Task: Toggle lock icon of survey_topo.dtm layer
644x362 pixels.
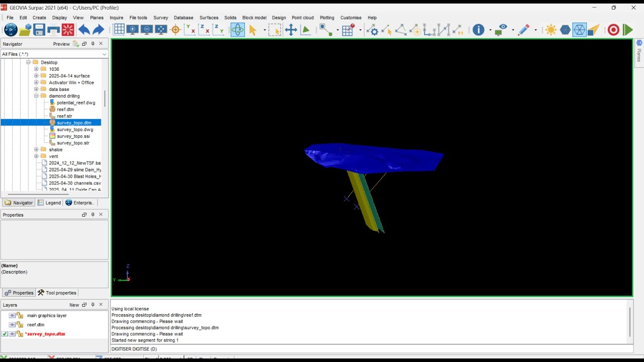Action: (x=20, y=334)
